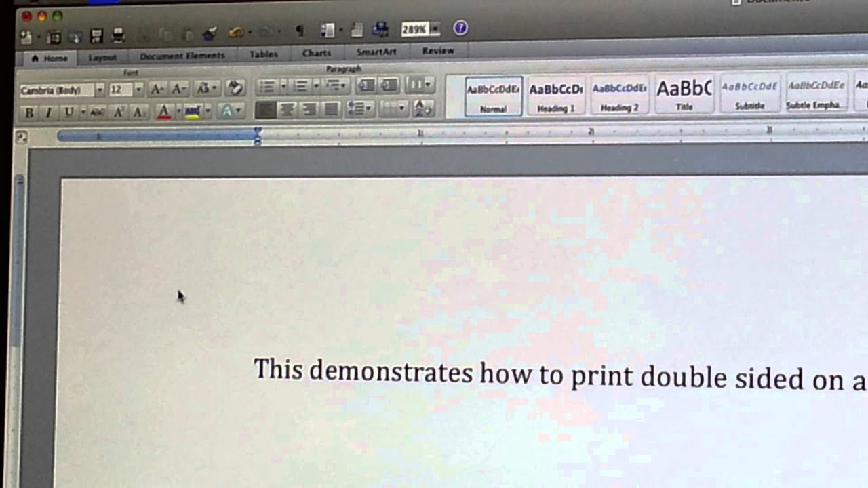Click the purple Help question mark icon

(x=460, y=28)
